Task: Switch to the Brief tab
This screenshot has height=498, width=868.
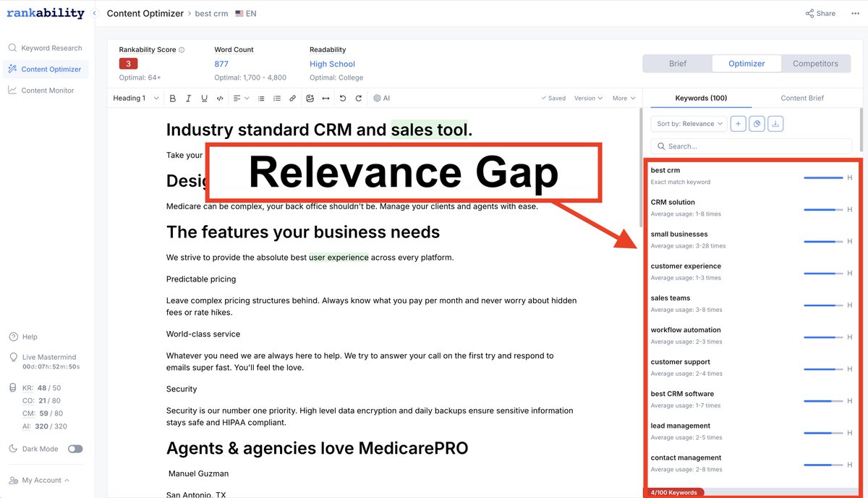Action: click(678, 64)
